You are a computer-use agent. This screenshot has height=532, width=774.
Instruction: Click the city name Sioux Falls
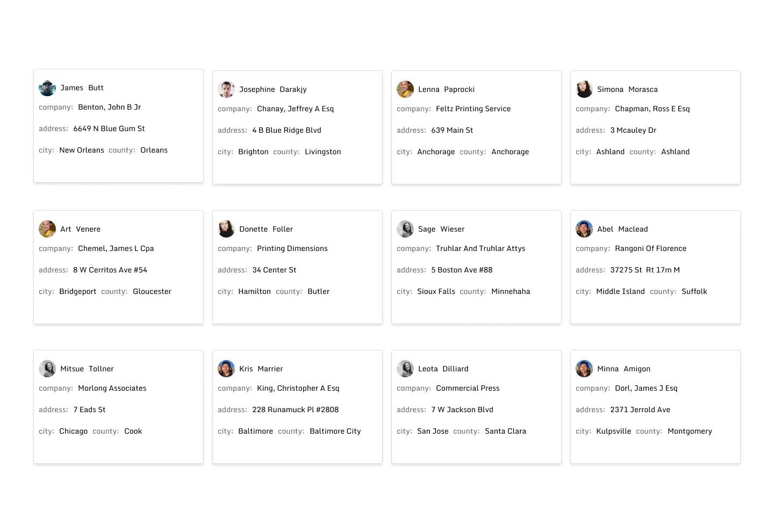pyautogui.click(x=436, y=292)
